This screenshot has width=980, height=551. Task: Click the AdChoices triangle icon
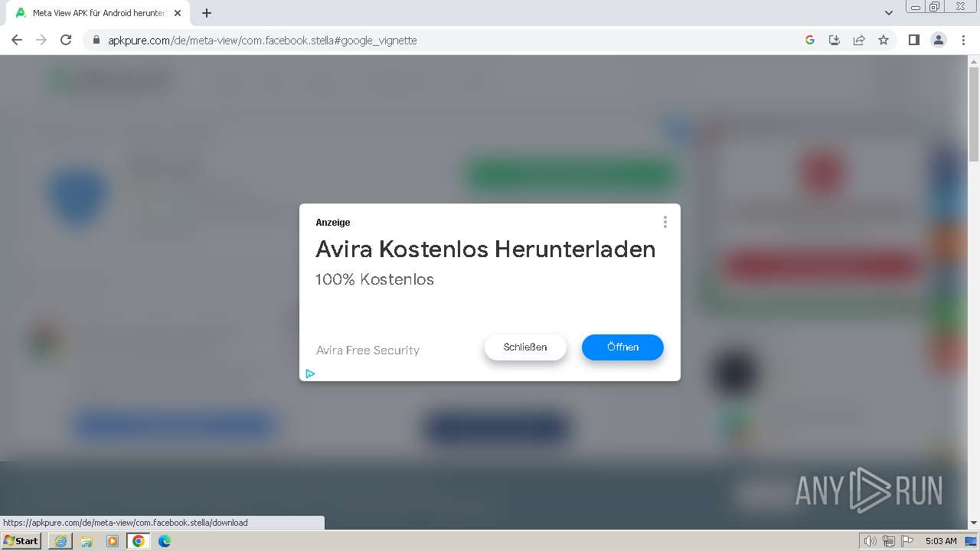point(310,373)
